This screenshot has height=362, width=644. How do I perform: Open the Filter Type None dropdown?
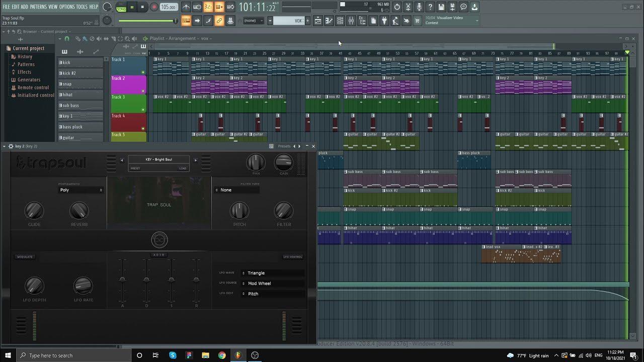(x=236, y=190)
